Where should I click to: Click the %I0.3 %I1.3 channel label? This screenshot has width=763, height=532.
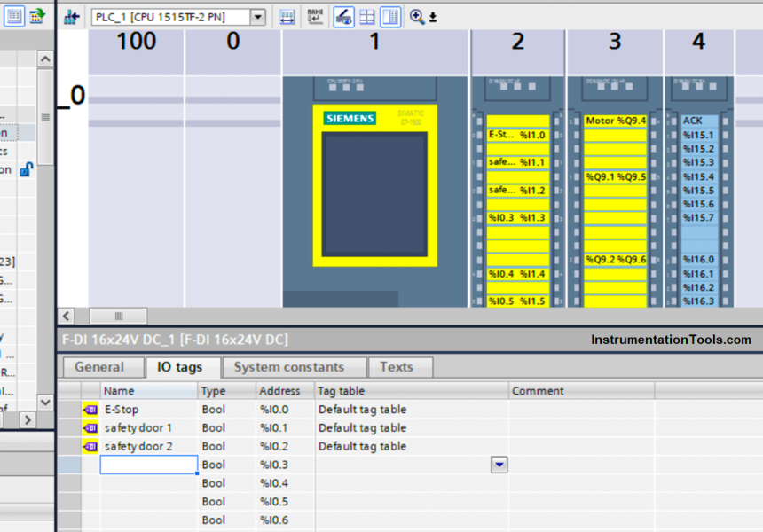pyautogui.click(x=517, y=218)
